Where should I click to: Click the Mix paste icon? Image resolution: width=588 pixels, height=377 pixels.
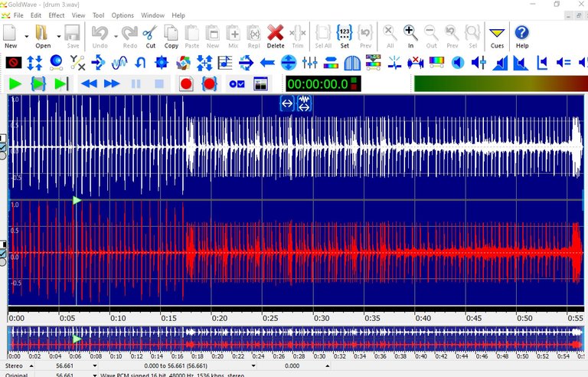tap(234, 36)
